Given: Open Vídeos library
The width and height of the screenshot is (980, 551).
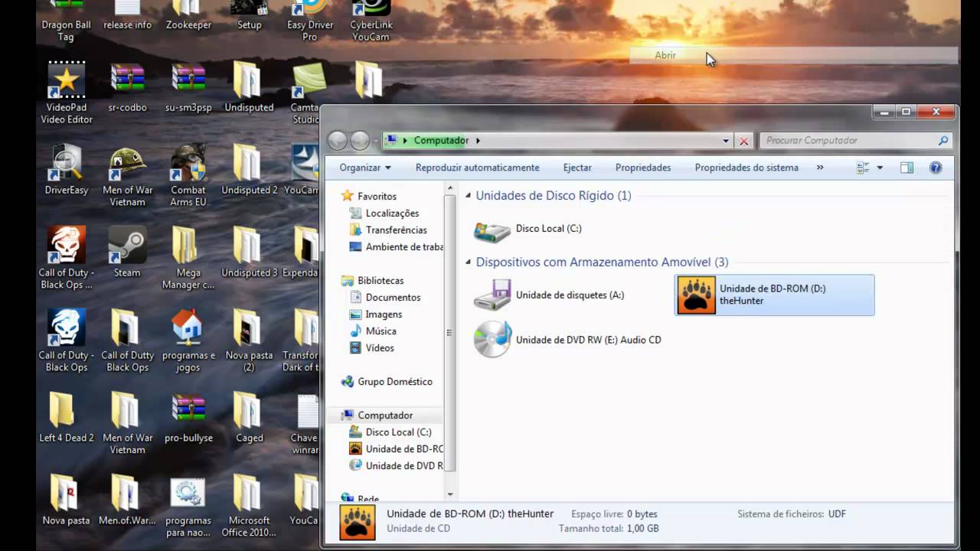Looking at the screenshot, I should click(380, 348).
